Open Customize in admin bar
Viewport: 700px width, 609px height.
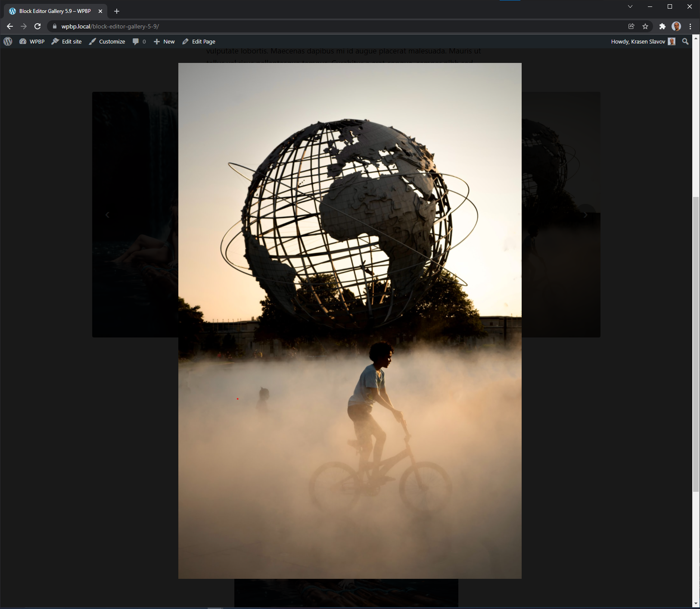pyautogui.click(x=107, y=41)
